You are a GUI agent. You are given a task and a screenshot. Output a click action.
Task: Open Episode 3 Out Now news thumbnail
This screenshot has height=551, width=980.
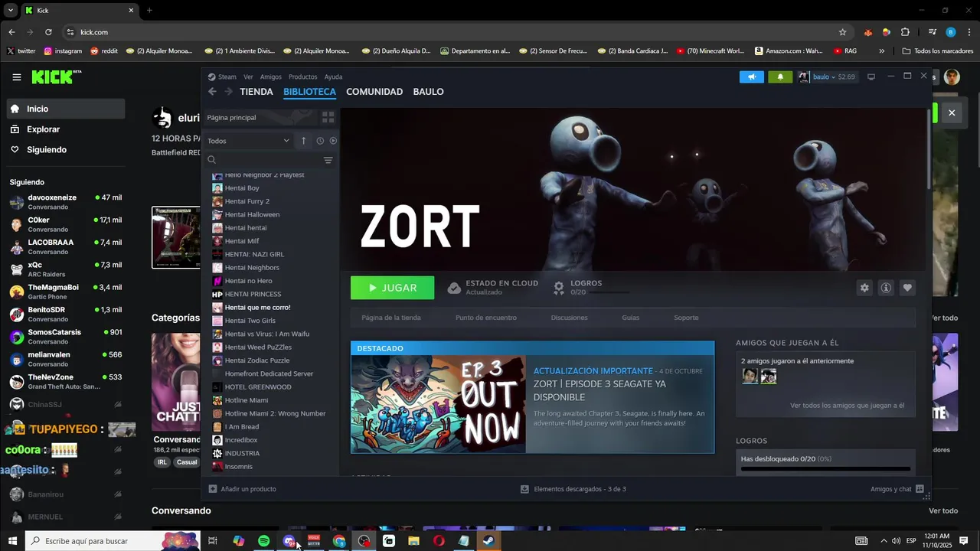438,404
